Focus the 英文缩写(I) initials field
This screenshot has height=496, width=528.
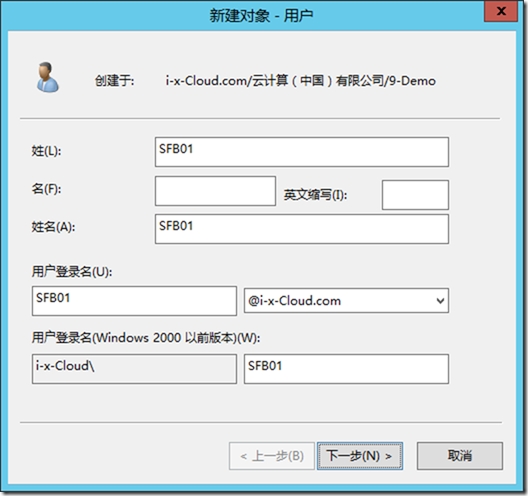415,195
